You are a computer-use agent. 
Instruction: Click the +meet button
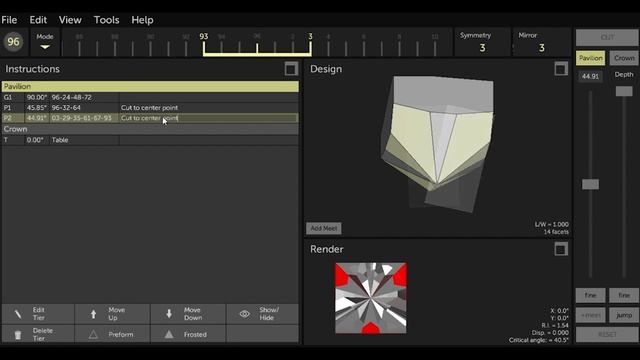coord(590,315)
